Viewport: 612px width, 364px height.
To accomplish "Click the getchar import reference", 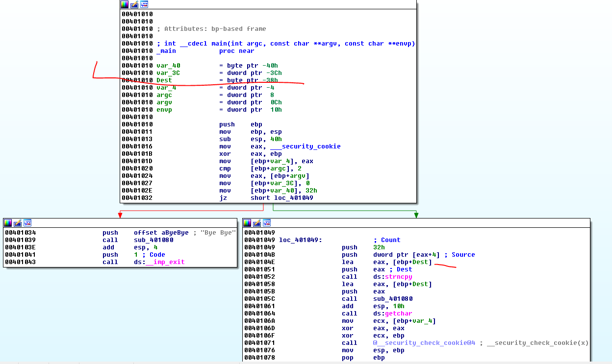I will click(399, 314).
